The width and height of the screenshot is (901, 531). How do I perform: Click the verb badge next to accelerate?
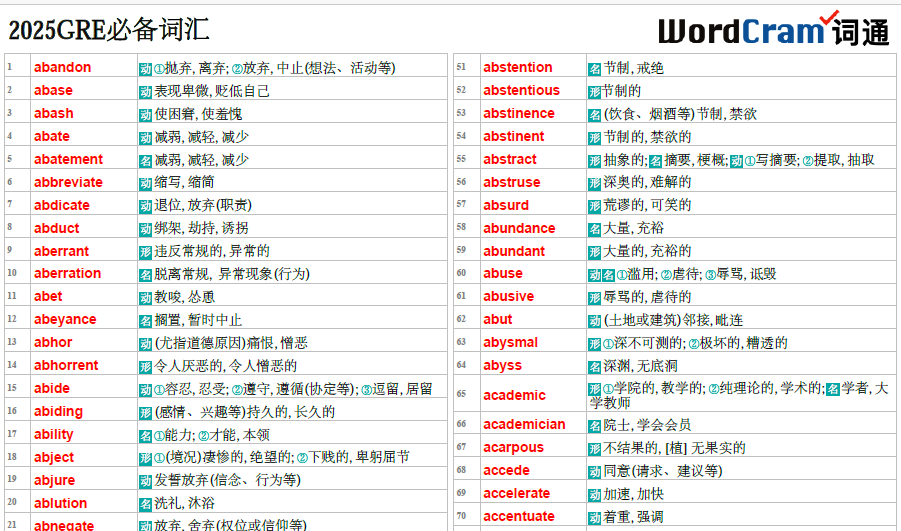coord(595,494)
